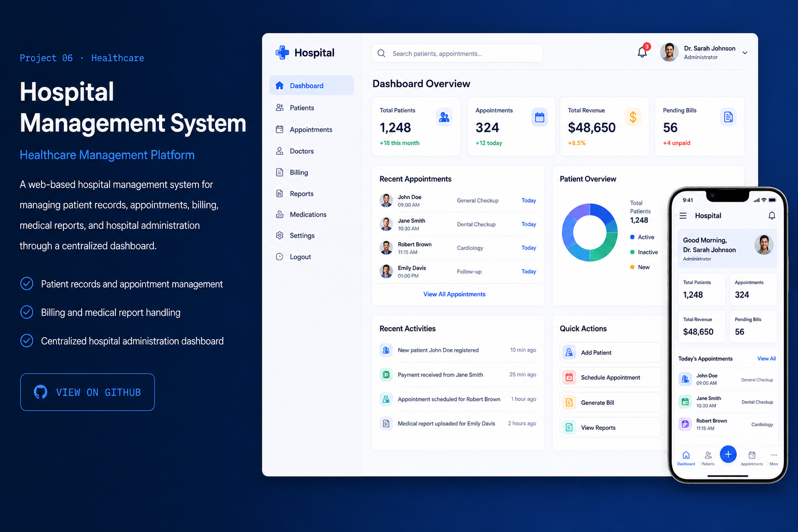
Task: Click the payment received activity icon
Action: pyautogui.click(x=386, y=375)
